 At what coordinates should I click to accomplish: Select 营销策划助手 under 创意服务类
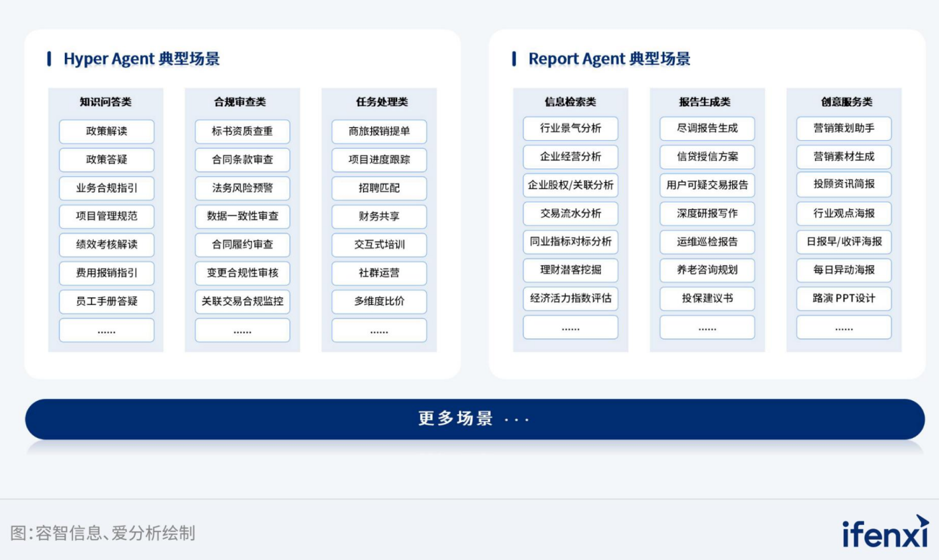coord(844,129)
